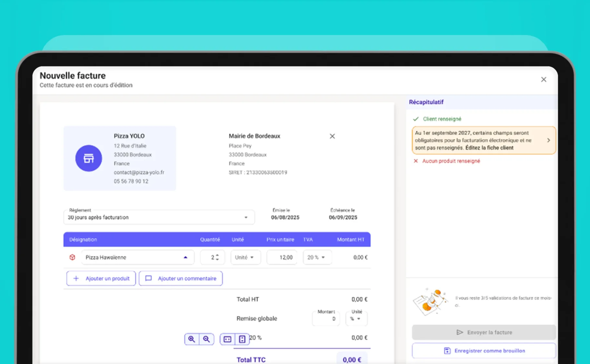Click the Échéance le date 06/09/2025
The width and height of the screenshot is (590, 364).
tap(343, 217)
